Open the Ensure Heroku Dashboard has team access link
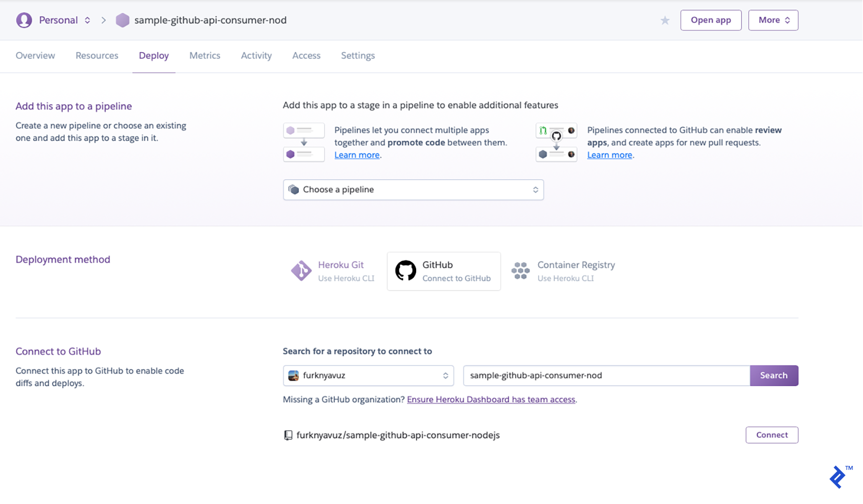This screenshot has width=863, height=504. tap(491, 399)
